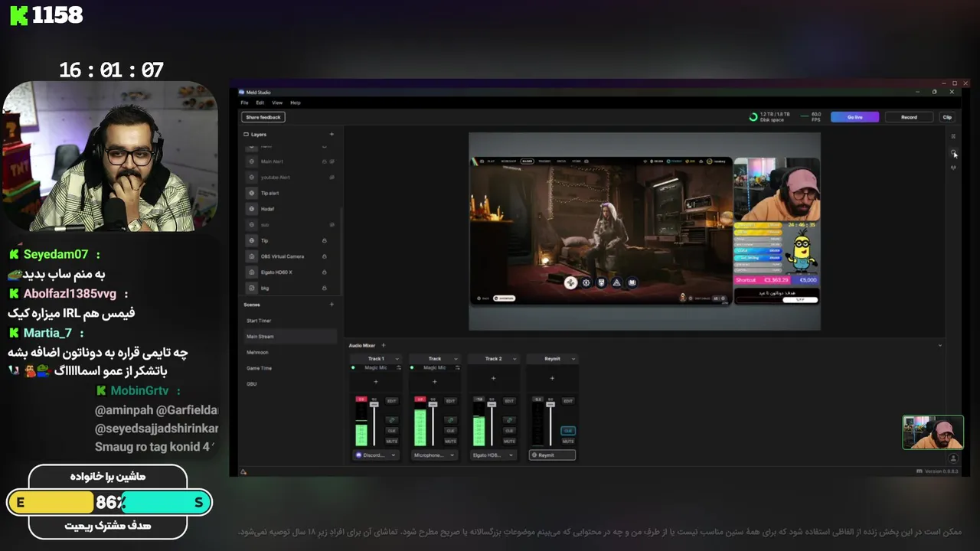980x551 pixels.
Task: Click the Tip alert layer type icon
Action: 252,193
